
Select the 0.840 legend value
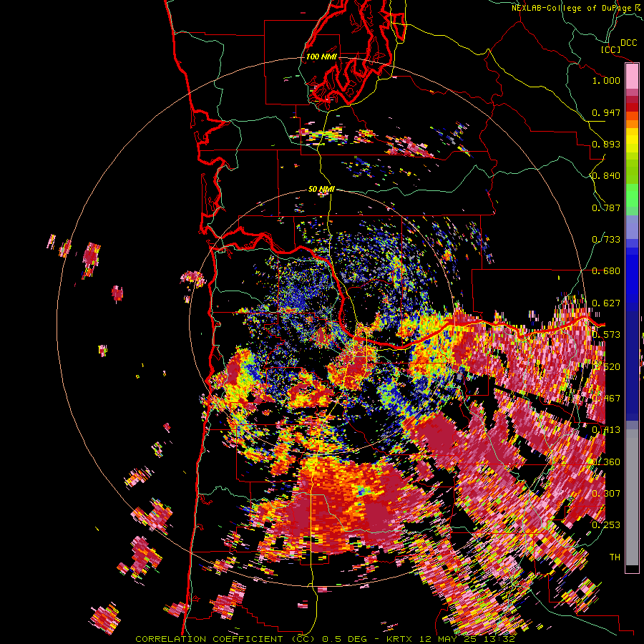pyautogui.click(x=606, y=176)
